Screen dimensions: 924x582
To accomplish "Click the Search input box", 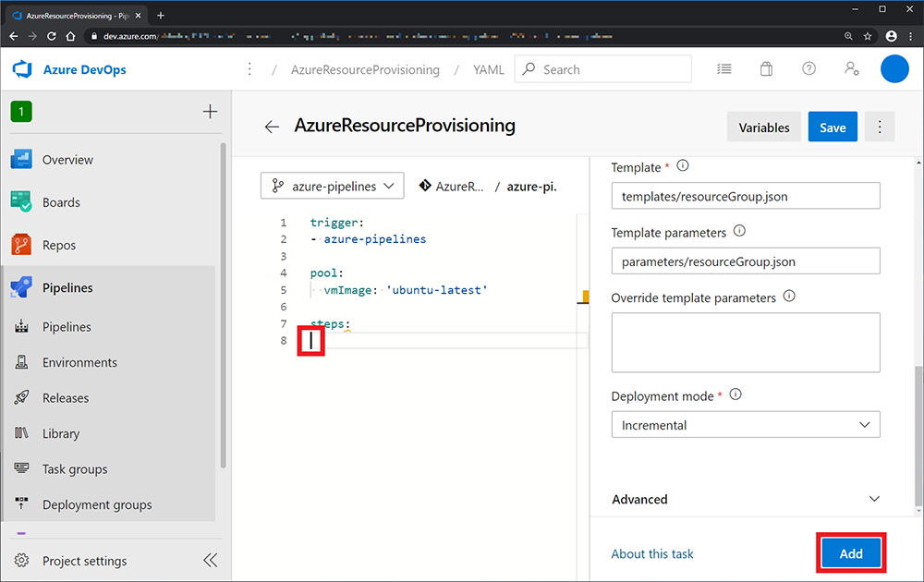I will click(x=602, y=69).
